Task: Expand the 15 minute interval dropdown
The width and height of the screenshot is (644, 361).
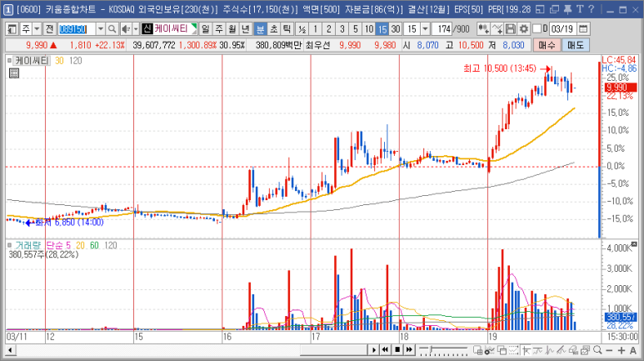Action: pos(426,29)
